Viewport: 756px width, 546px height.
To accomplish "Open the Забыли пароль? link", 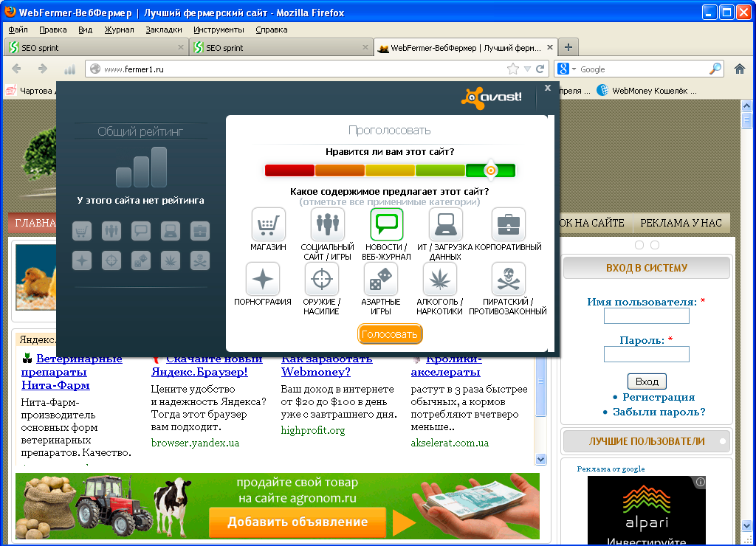I will pos(659,412).
